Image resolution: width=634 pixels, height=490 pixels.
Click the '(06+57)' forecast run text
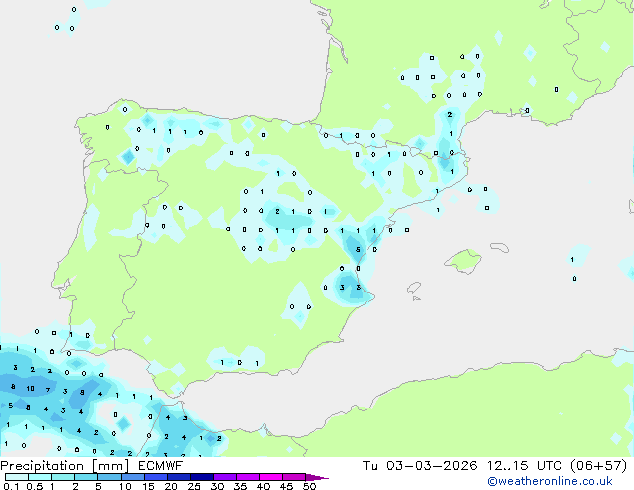pos(598,466)
